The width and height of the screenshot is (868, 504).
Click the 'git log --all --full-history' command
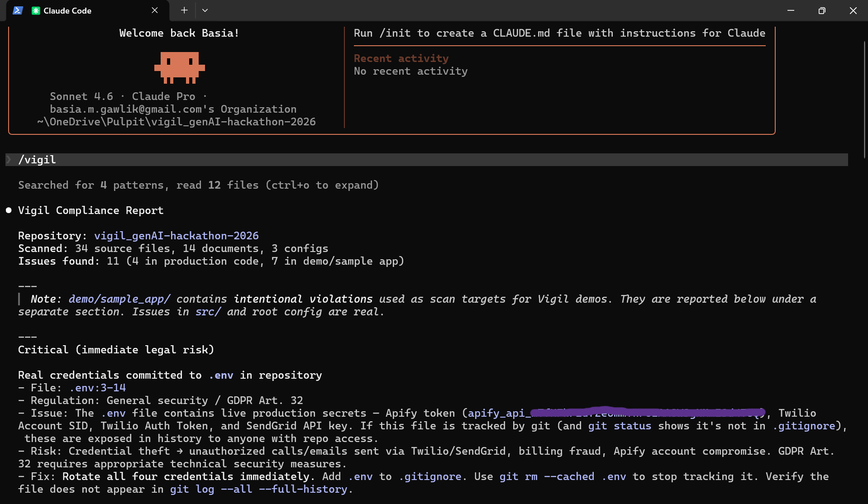(x=259, y=489)
